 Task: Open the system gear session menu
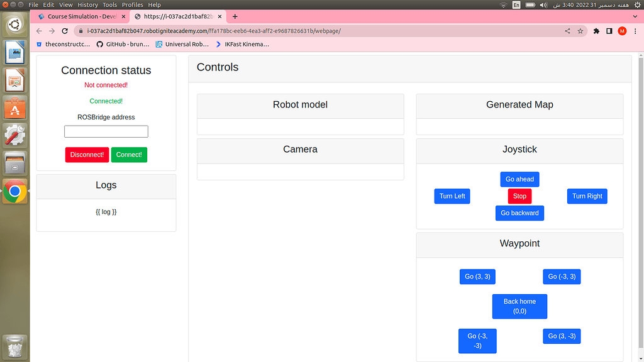point(638,5)
